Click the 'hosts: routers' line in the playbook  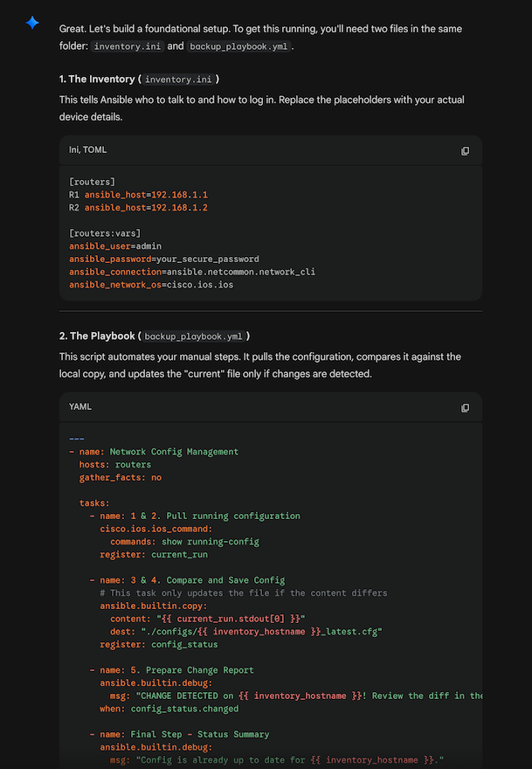pyautogui.click(x=117, y=464)
